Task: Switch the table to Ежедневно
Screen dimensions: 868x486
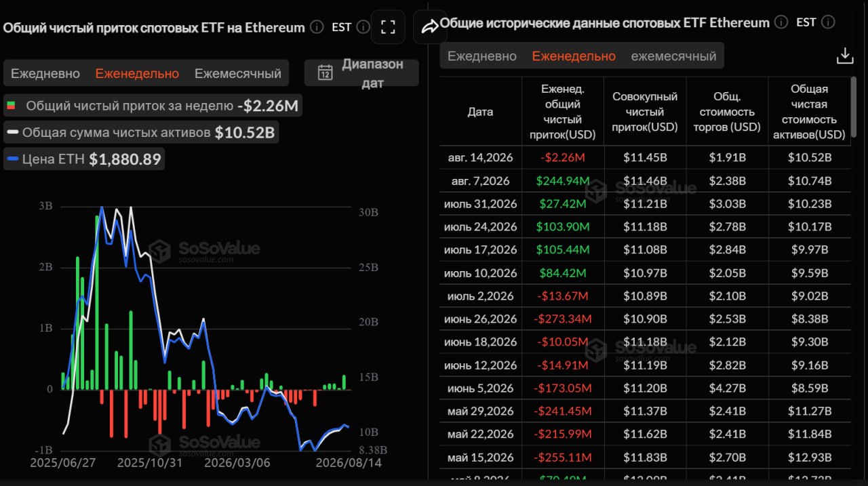Action: 482,56
